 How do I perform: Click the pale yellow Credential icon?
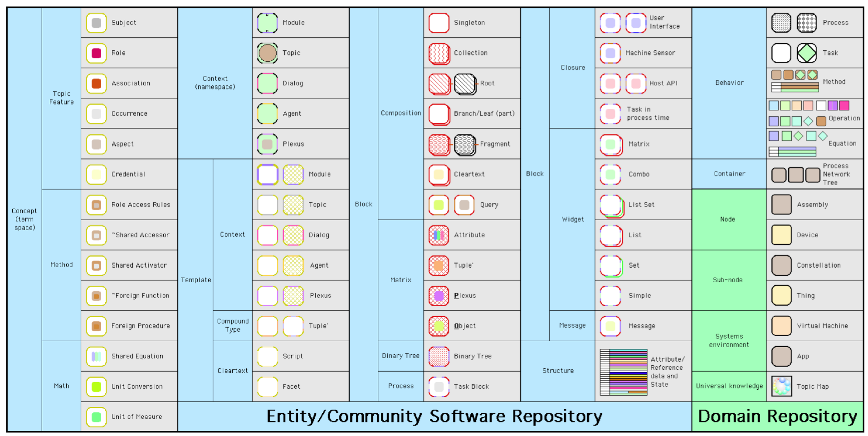(x=96, y=174)
